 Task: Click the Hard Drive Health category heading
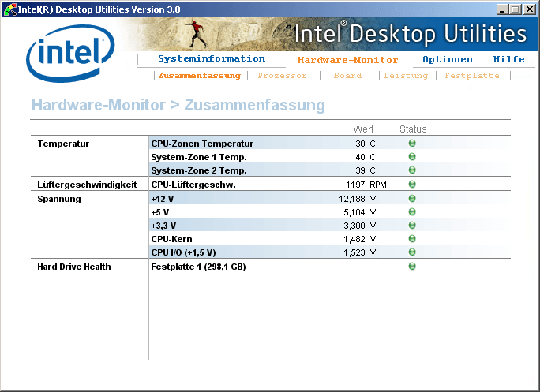click(x=74, y=267)
